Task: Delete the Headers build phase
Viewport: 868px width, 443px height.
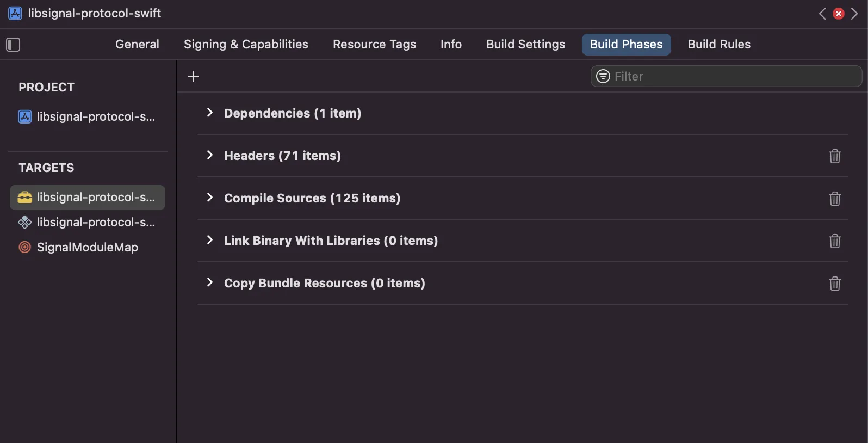Action: pos(834,156)
